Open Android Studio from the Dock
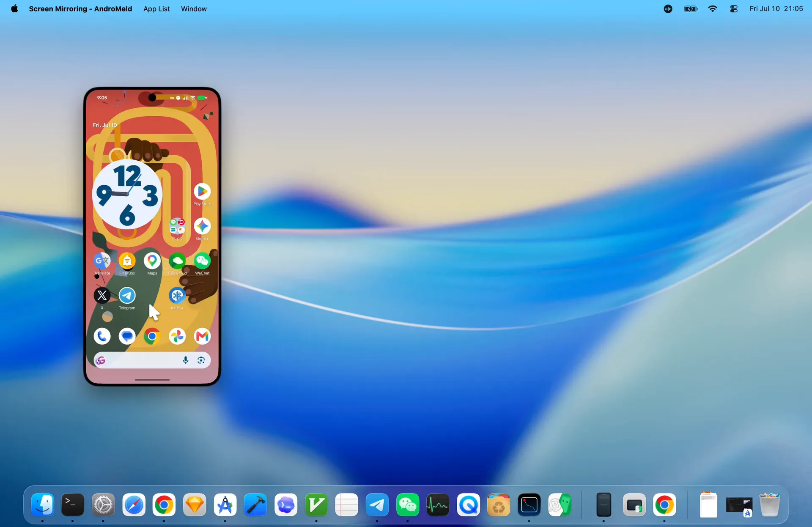This screenshot has height=527, width=812. pos(225,505)
